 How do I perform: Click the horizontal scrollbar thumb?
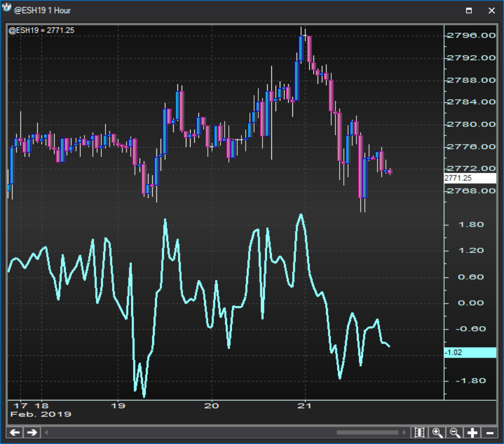[368, 432]
